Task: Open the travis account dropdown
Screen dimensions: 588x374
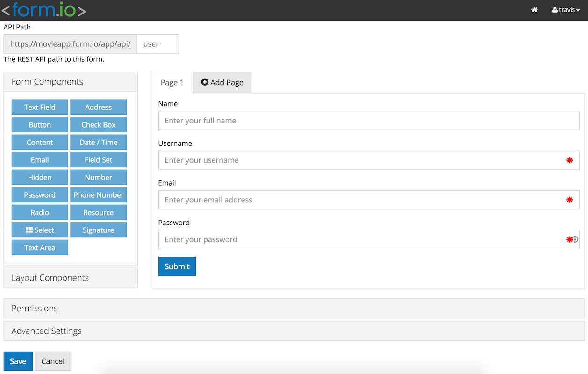Action: 566,10
